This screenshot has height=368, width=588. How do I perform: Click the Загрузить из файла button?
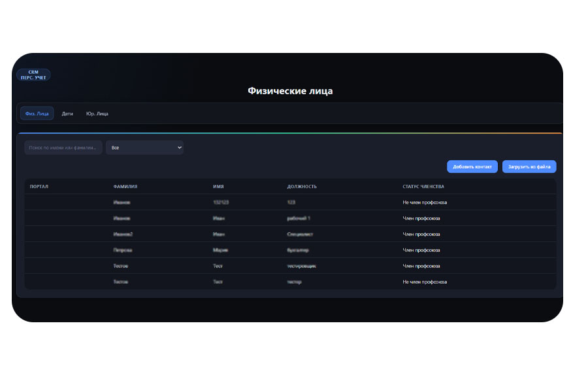(529, 167)
